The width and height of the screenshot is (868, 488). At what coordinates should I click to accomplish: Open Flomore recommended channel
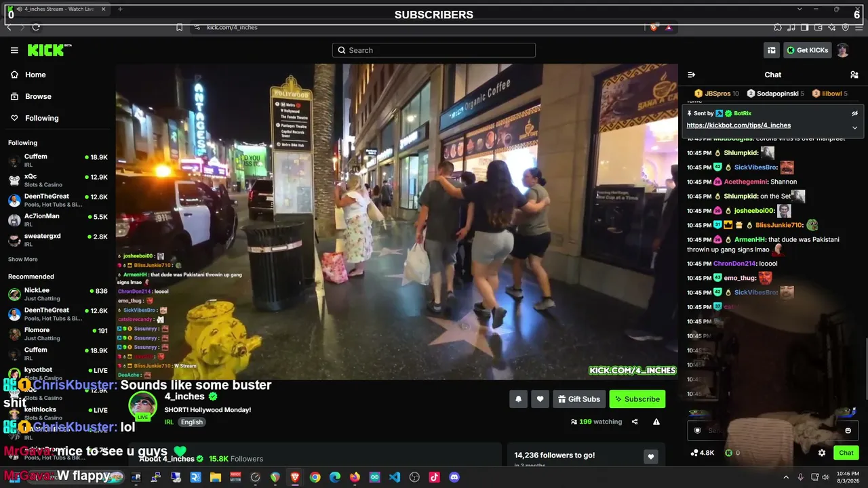click(x=58, y=333)
